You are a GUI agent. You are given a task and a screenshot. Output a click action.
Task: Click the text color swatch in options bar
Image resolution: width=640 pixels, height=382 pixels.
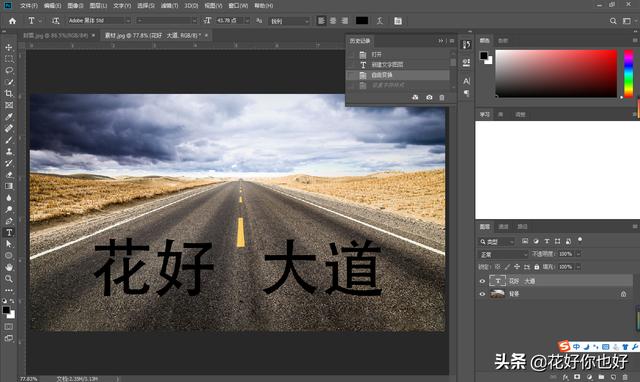click(x=362, y=20)
